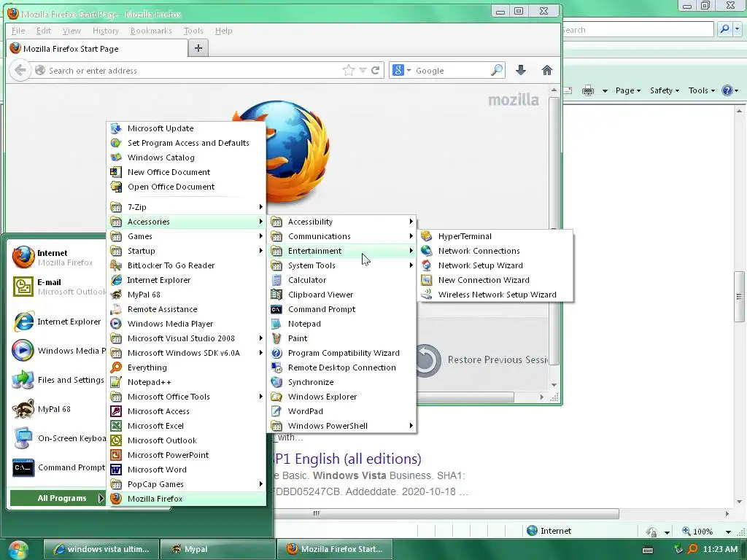Viewport: 747px width, 560px height.
Task: Open Firefox History menu
Action: (105, 31)
